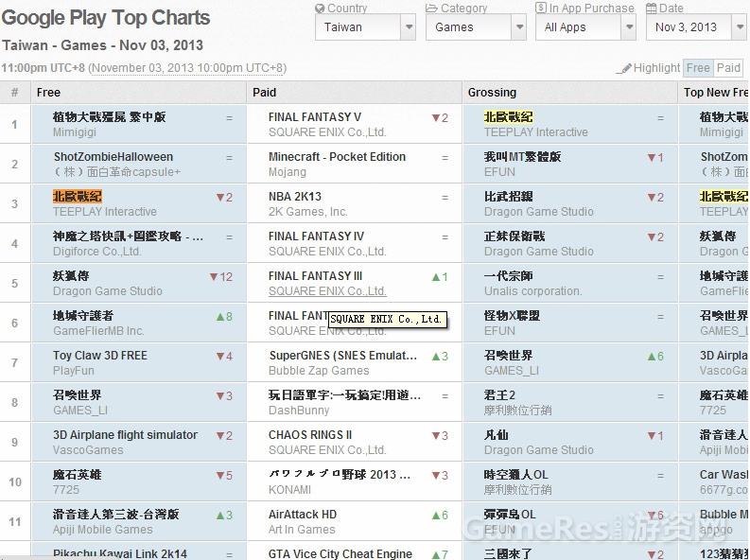Screen dimensions: 750x560
Task: Click VascoGames publisher in Free chart
Action: (x=88, y=450)
